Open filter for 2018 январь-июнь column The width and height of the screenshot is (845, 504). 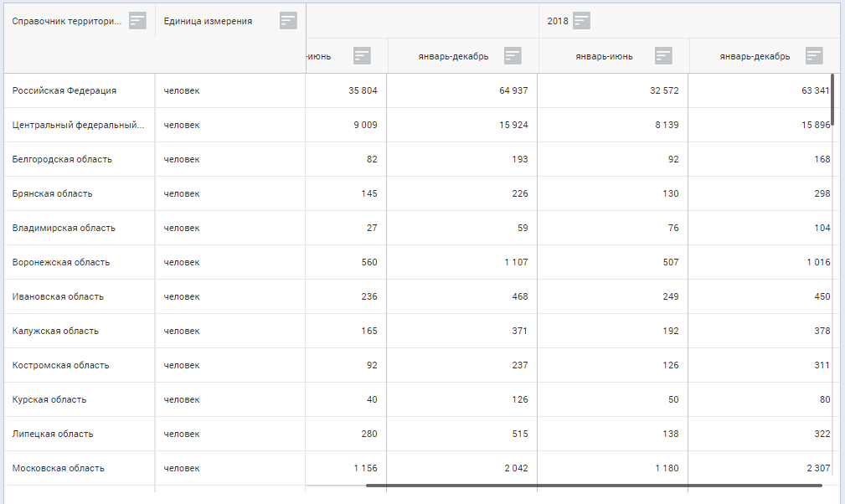[663, 56]
